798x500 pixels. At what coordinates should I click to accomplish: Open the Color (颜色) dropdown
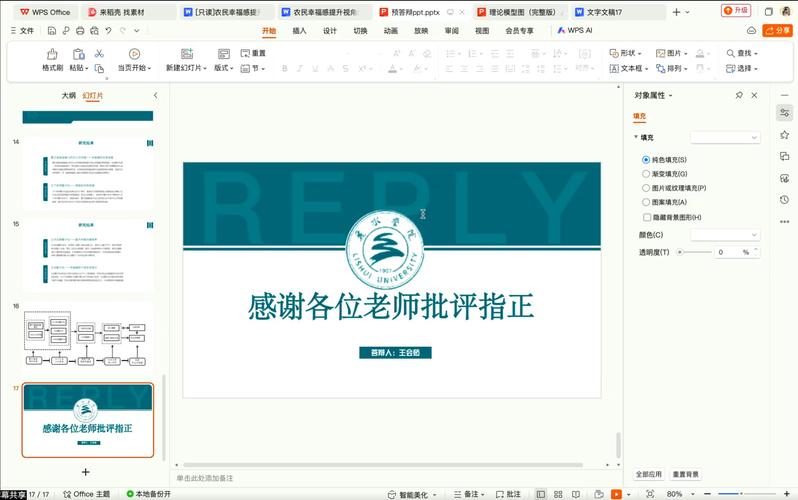725,235
